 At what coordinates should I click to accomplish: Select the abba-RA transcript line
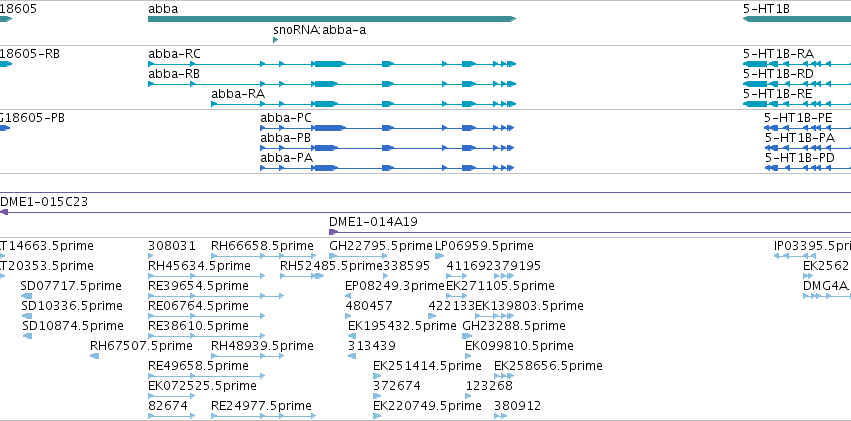tap(363, 104)
